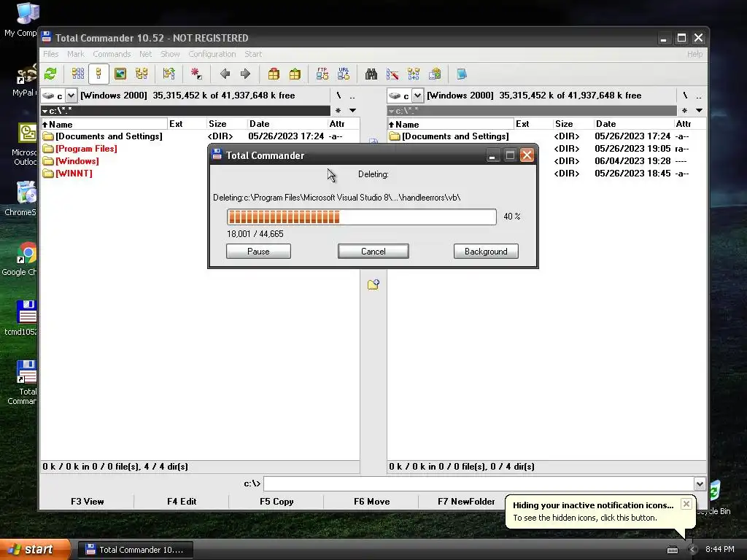Open file search binoculars icon

(371, 74)
